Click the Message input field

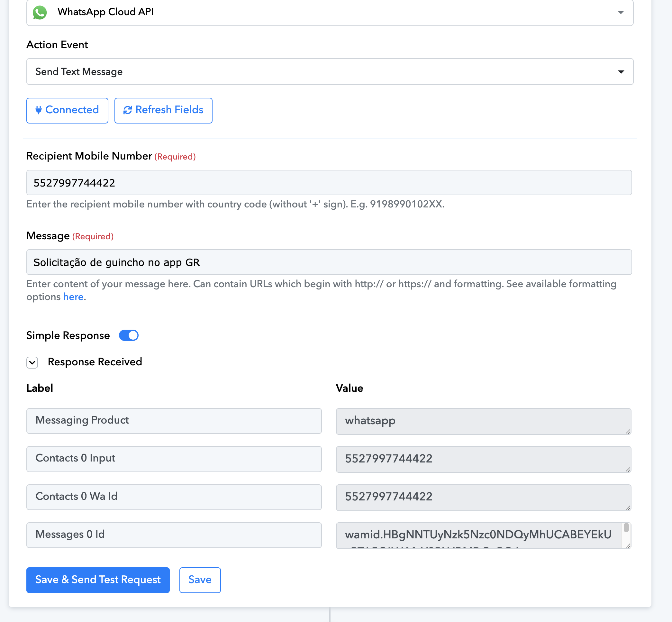point(329,262)
